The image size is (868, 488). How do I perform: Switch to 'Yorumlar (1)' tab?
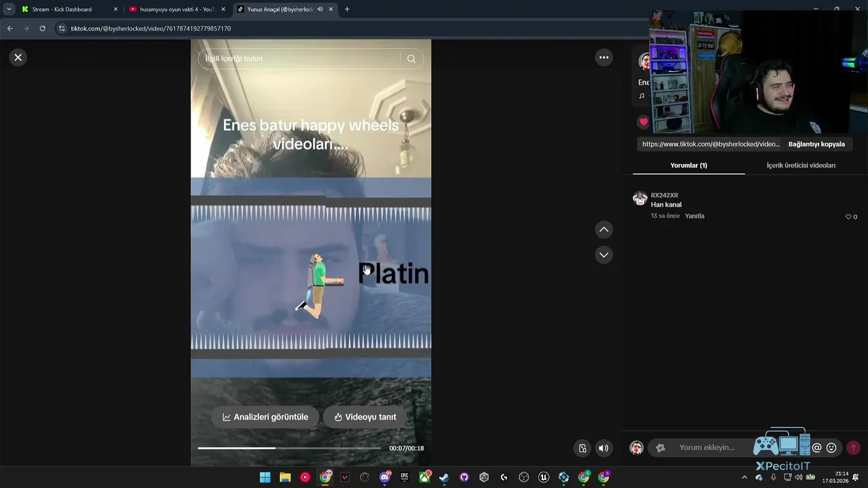688,165
